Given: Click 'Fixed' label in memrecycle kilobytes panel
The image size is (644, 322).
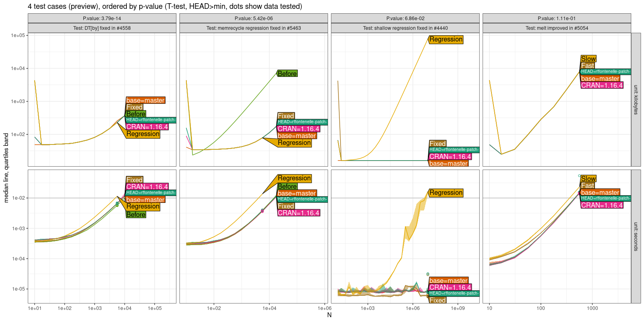Looking at the screenshot, I should coord(286,116).
